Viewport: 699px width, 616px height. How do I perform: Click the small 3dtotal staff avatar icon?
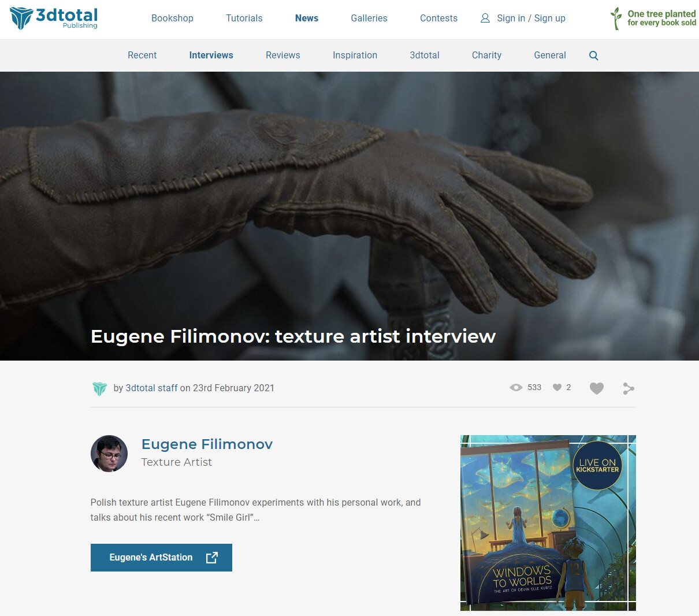click(100, 388)
